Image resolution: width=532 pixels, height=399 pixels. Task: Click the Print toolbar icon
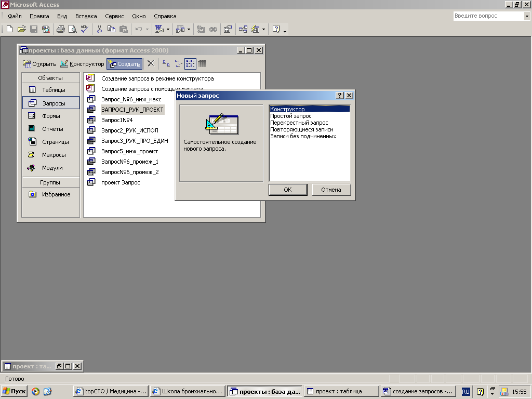(61, 29)
